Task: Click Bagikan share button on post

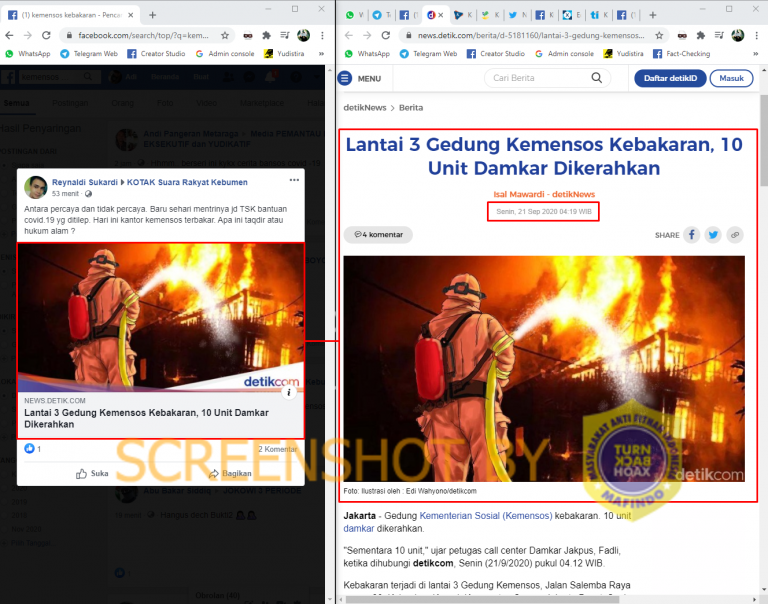Action: point(230,474)
